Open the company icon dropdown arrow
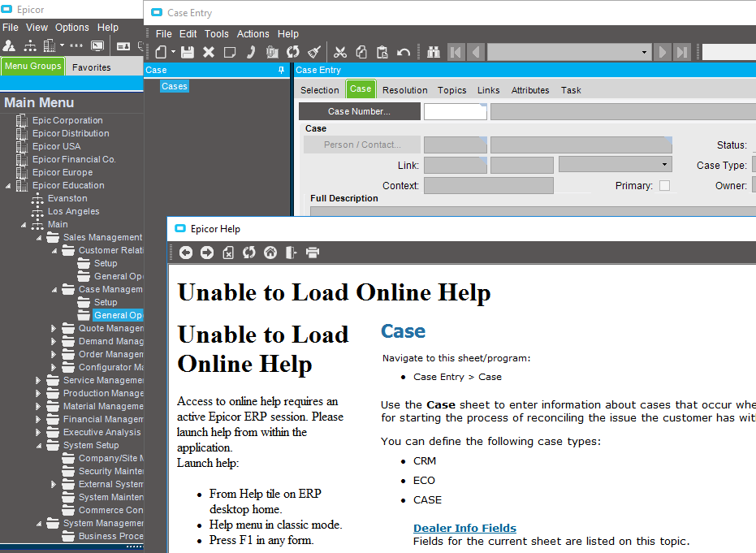 click(x=63, y=45)
